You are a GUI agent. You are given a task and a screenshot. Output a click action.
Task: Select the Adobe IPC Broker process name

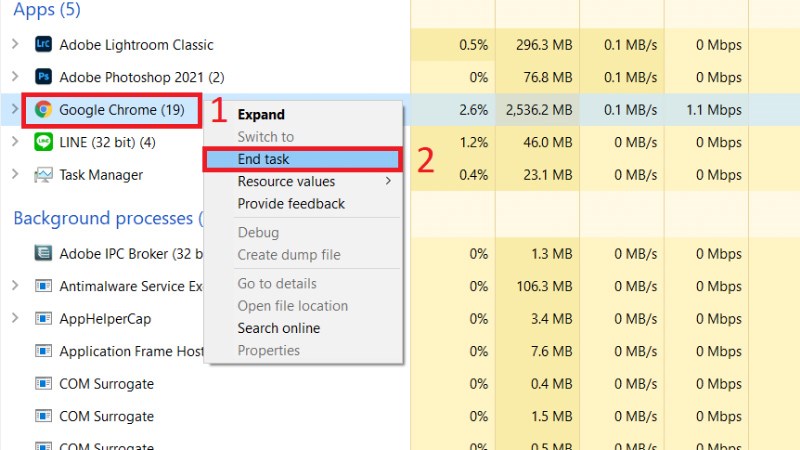pyautogui.click(x=131, y=254)
